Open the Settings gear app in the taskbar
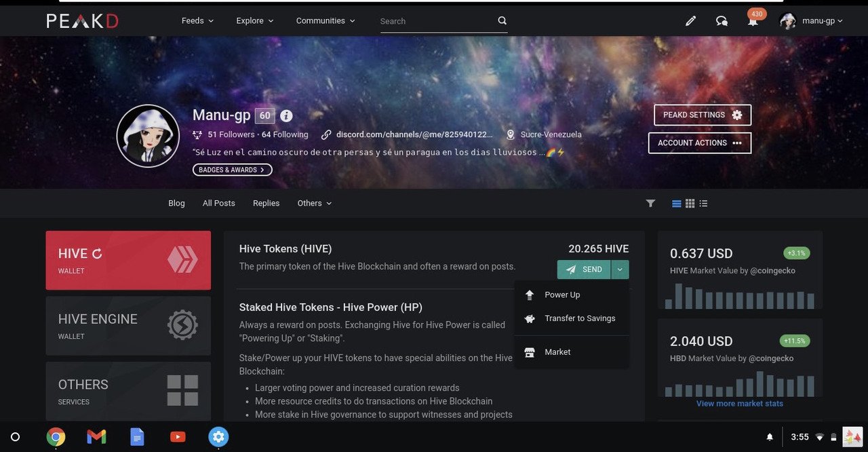Screen dimensions: 868x452 point(218,436)
